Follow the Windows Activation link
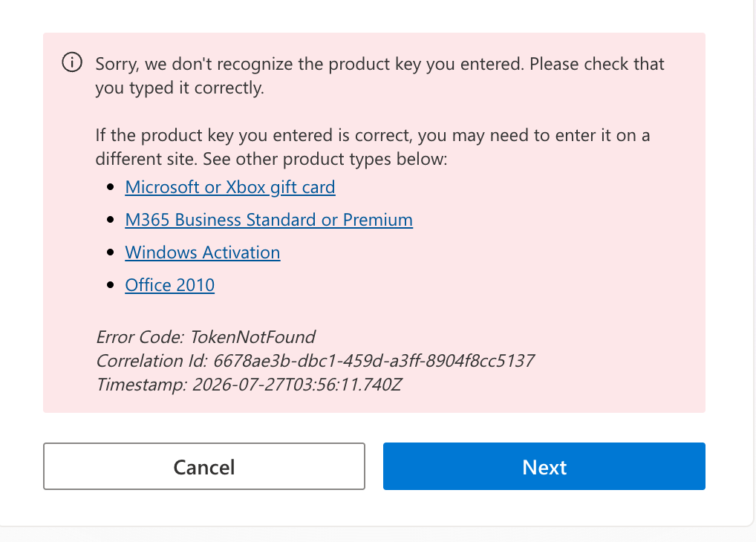Screen dimensions: 756x542 click(203, 252)
